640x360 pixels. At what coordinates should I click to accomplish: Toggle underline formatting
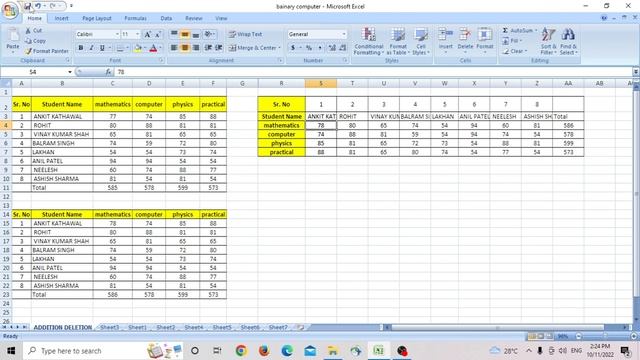(x=102, y=48)
